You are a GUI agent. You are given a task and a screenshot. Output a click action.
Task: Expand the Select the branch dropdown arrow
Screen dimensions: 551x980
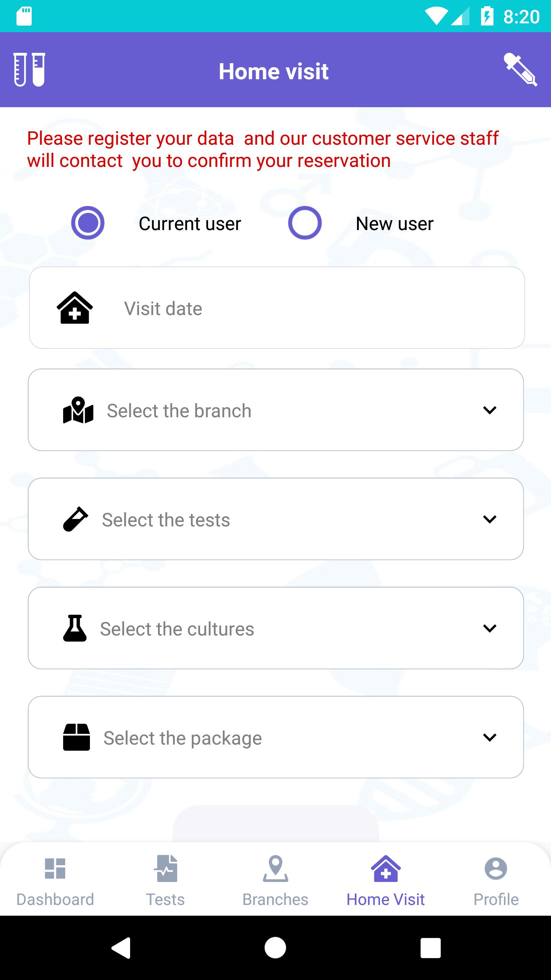coord(490,410)
